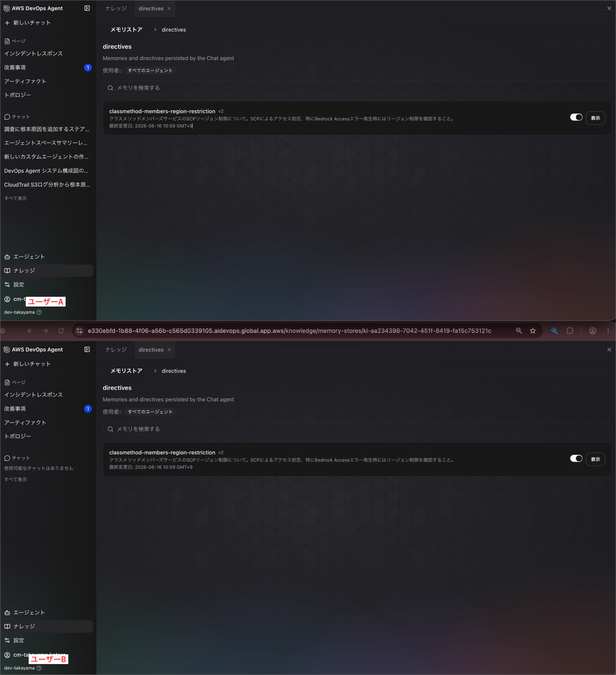
Task: Click site info icon in address bar
Action: pyautogui.click(x=79, y=331)
